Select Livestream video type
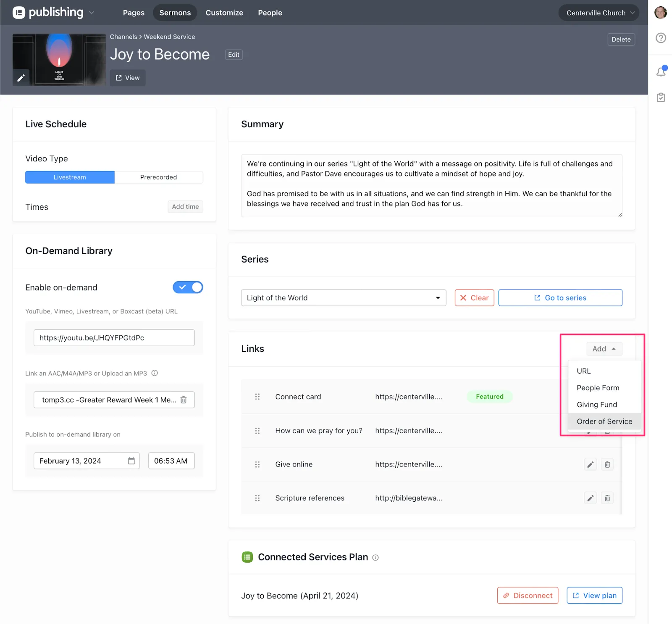This screenshot has width=672, height=624. [70, 177]
